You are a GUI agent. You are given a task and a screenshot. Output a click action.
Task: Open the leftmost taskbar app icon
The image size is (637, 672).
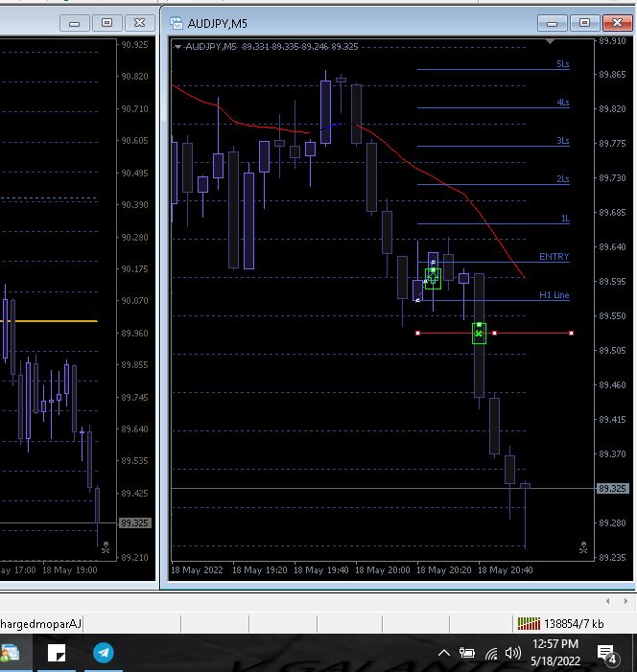10,653
